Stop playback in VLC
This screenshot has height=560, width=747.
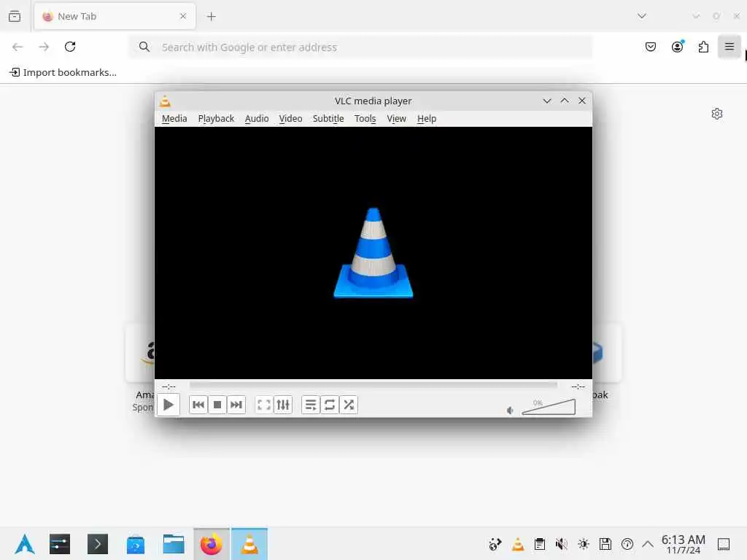[217, 405]
